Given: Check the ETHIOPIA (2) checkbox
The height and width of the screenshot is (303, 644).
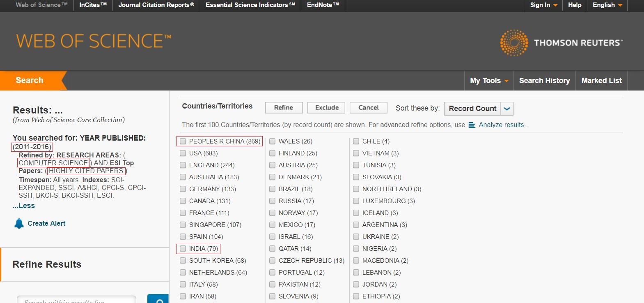Looking at the screenshot, I should (356, 296).
